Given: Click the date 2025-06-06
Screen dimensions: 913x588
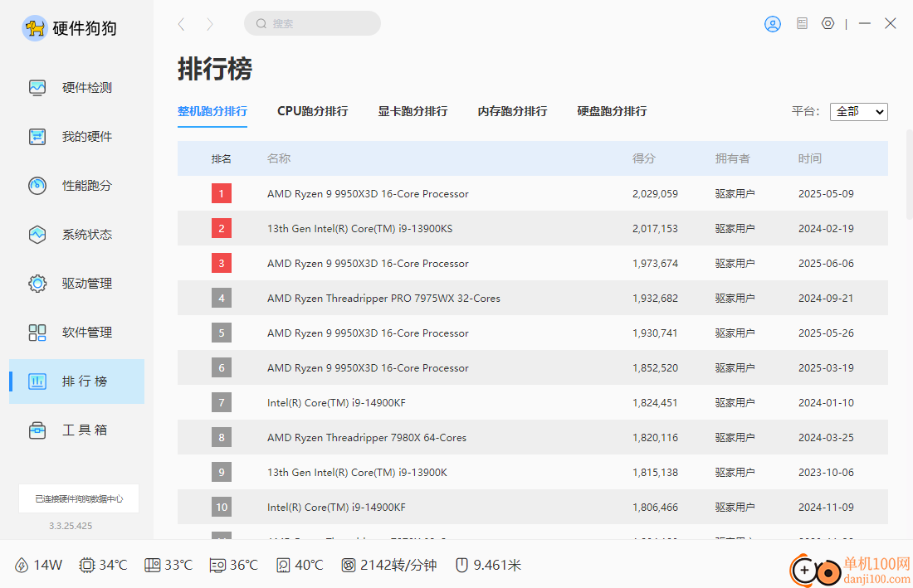Looking at the screenshot, I should 826,264.
